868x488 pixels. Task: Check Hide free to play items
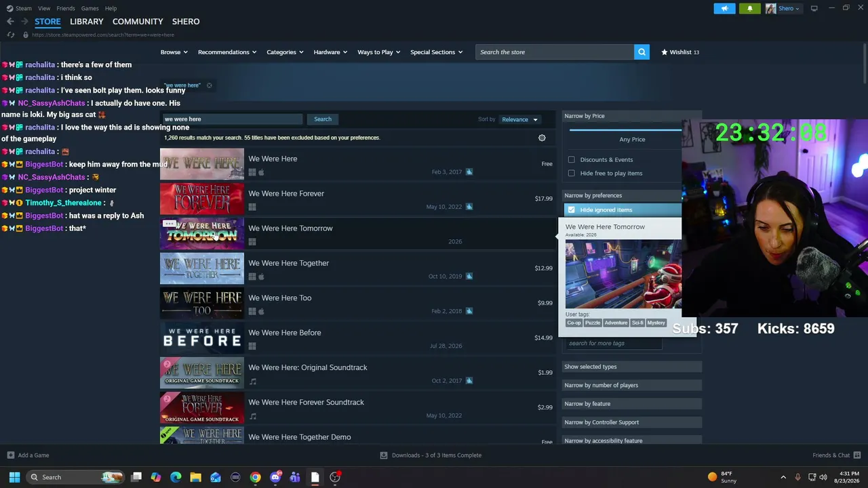point(572,174)
